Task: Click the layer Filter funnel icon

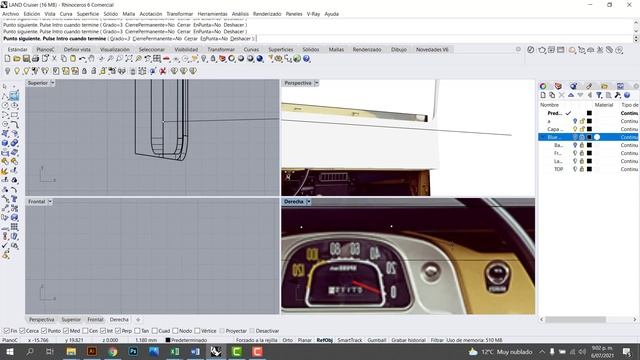Action: (599, 95)
